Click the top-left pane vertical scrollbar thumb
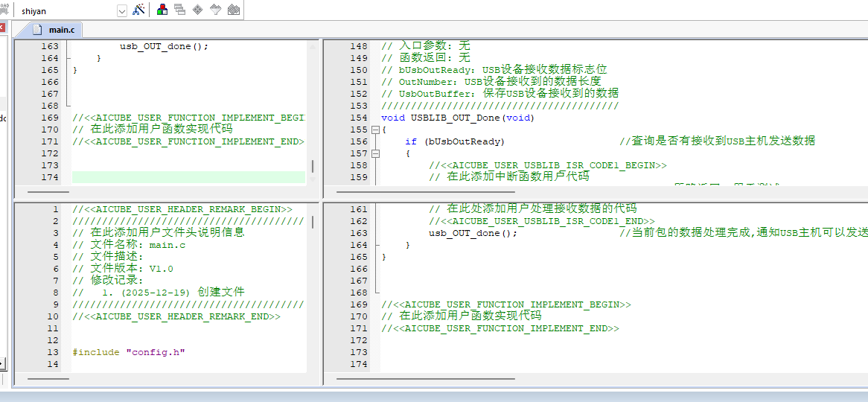The height and width of the screenshot is (402, 868). (313, 166)
